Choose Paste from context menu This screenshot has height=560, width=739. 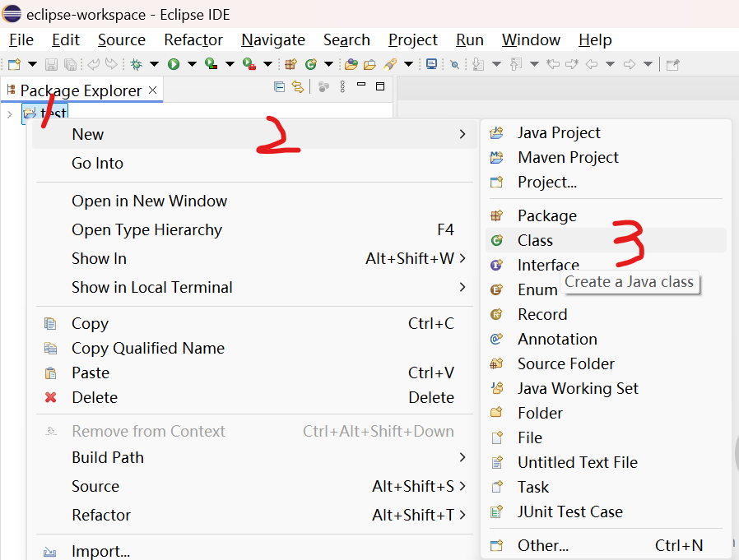click(x=254, y=373)
